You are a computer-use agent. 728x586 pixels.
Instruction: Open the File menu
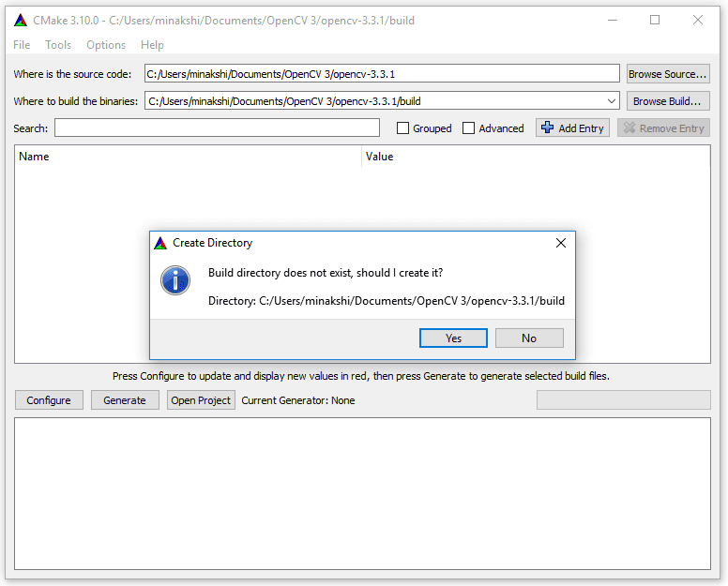[x=22, y=45]
